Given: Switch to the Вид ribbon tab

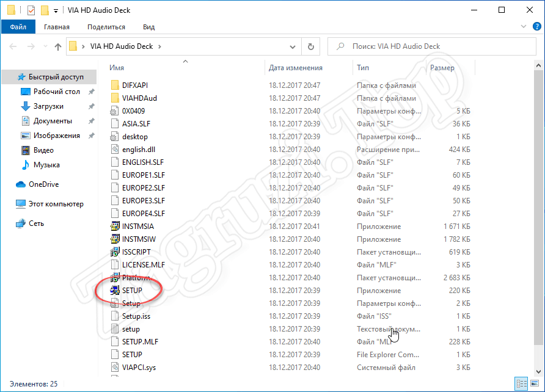Looking at the screenshot, I should coord(148,27).
